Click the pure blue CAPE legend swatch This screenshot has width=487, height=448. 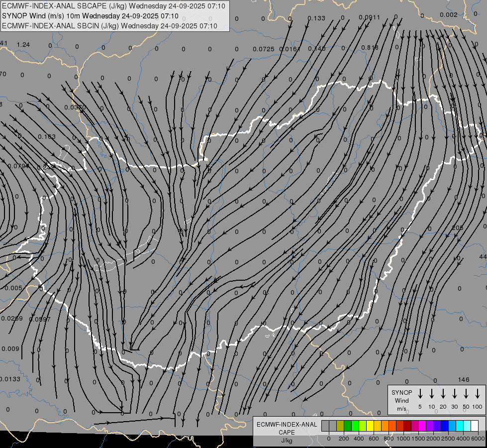445,426
